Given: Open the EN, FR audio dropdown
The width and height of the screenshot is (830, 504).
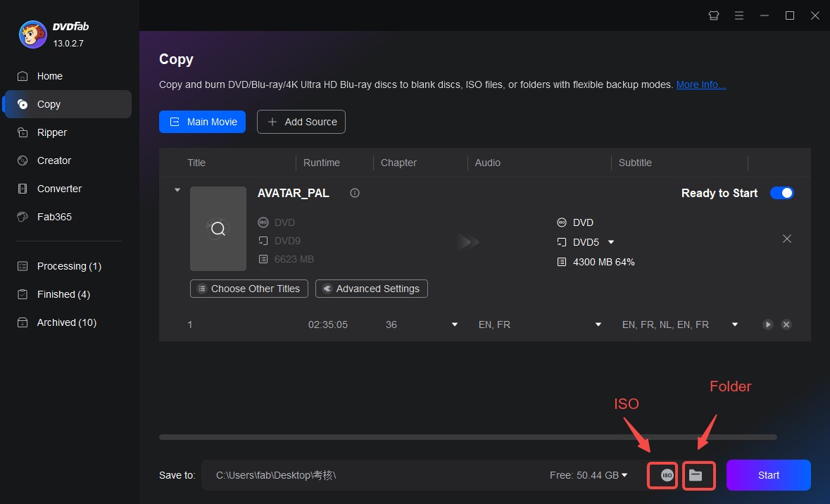Looking at the screenshot, I should click(x=598, y=325).
